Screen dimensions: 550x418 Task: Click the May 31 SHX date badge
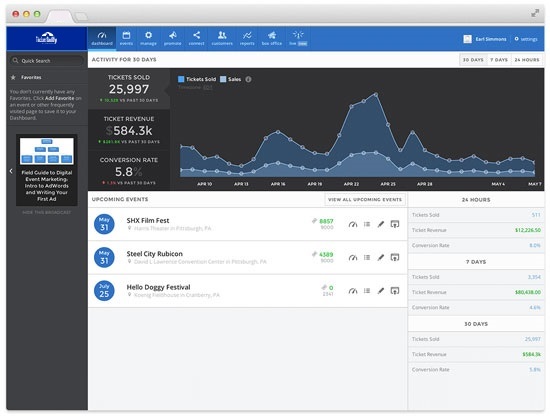tap(104, 224)
